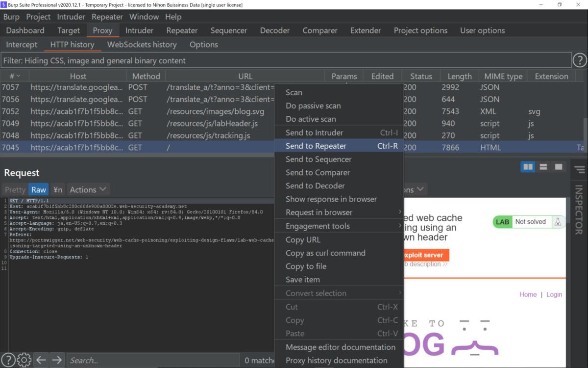Screen dimensions: 588x368
Task: Click the orange exploit server button
Action: point(426,255)
